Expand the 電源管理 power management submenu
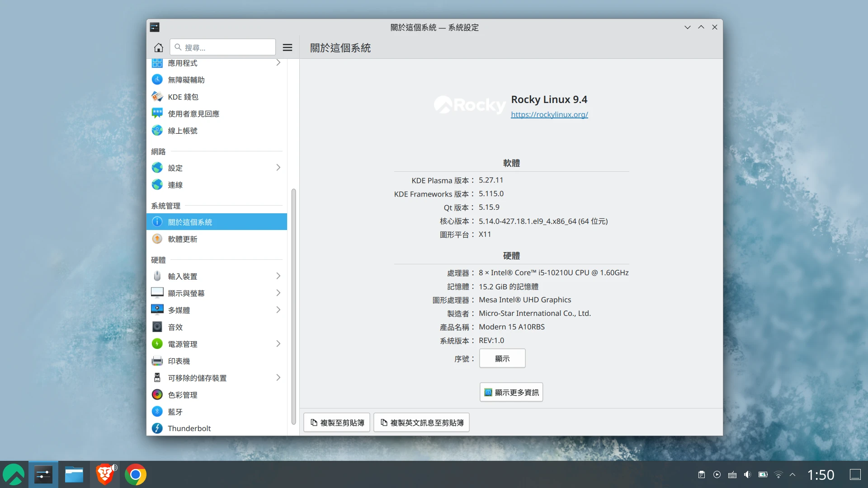Screen dimensions: 868x488 [278, 344]
